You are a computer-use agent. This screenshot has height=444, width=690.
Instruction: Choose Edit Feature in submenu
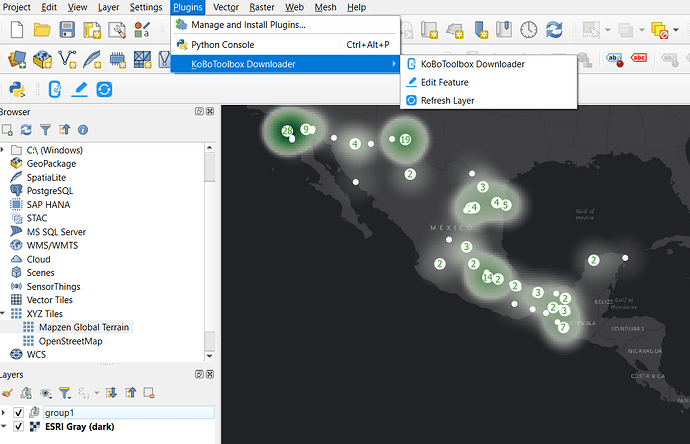pos(488,82)
